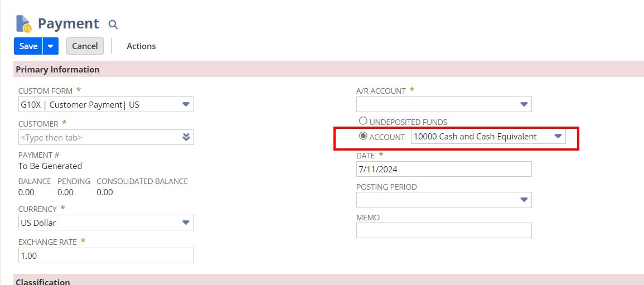Select the Undeposited Funds radio button
Image resolution: width=644 pixels, height=285 pixels.
pyautogui.click(x=363, y=121)
